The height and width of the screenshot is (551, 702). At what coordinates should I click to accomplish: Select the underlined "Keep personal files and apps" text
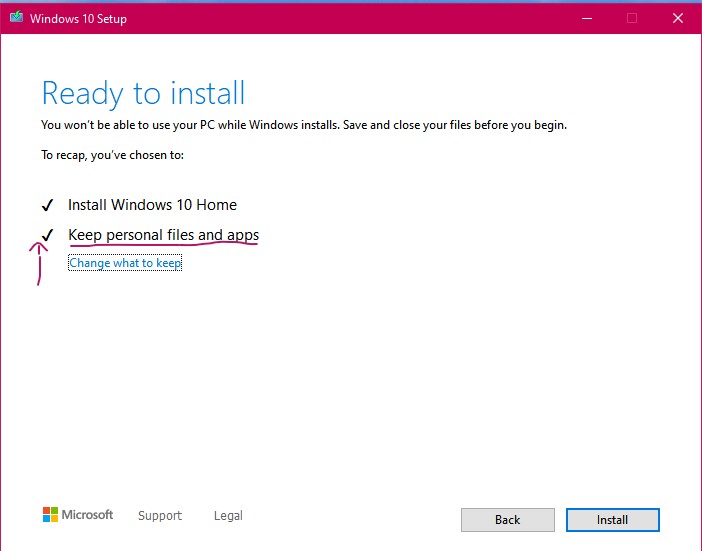163,235
